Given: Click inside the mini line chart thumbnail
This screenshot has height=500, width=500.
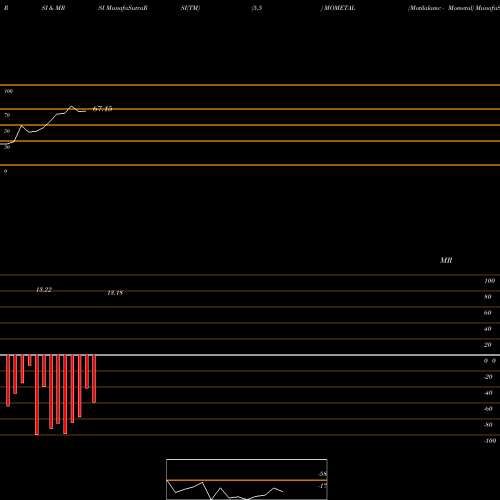Looking at the screenshot, I should [x=247, y=479].
